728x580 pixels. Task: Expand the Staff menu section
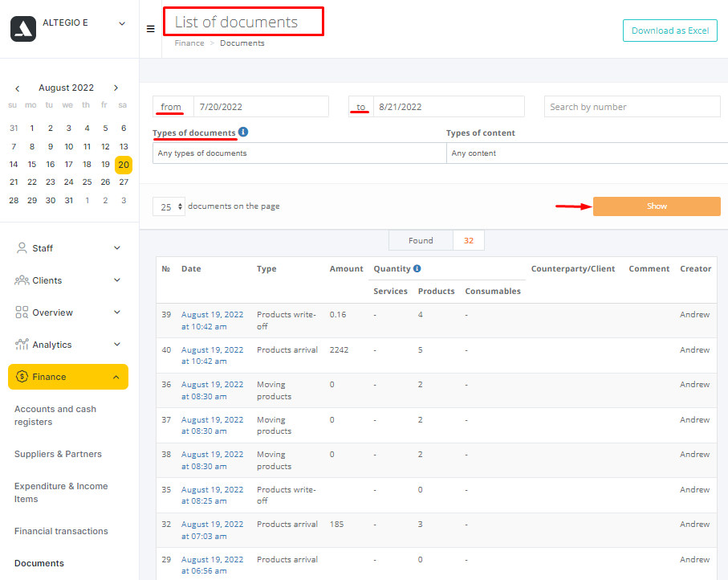coord(117,247)
